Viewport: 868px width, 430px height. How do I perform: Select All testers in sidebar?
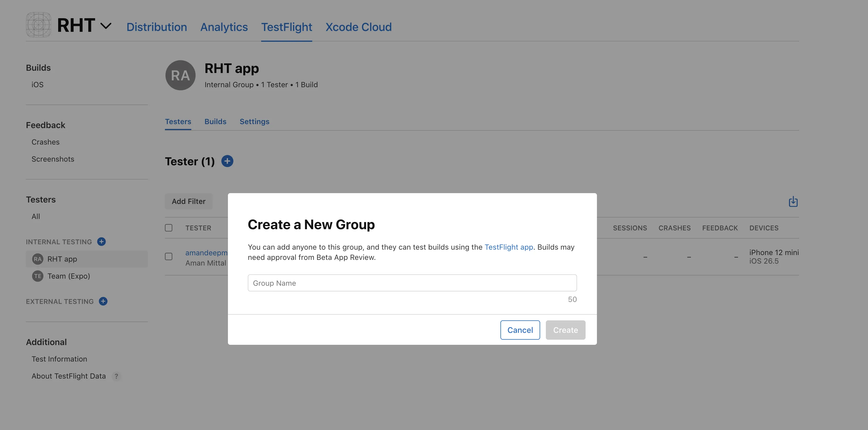(36, 216)
